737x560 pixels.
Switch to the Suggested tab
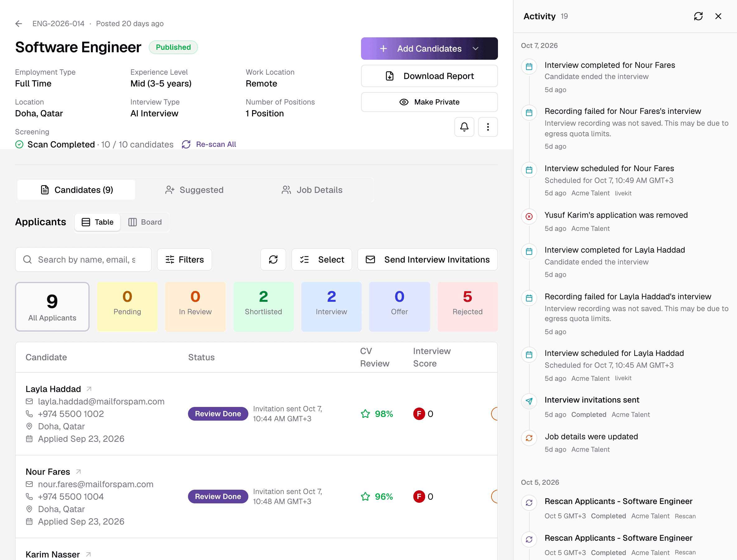point(195,190)
